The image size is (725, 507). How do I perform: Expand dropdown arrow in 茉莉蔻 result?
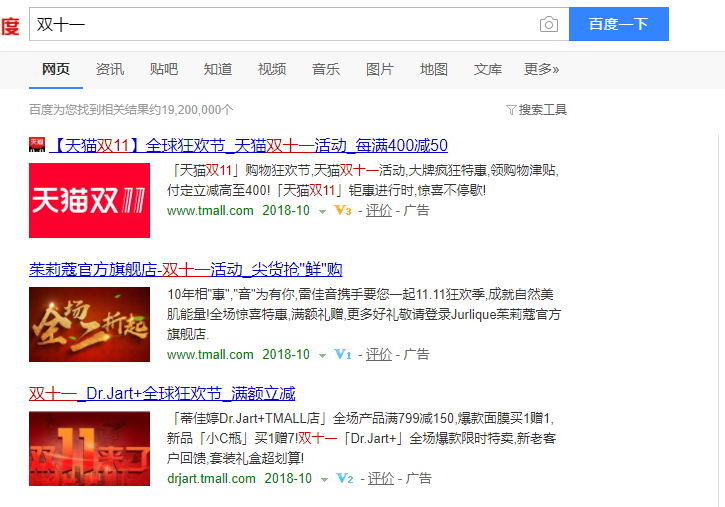tap(322, 355)
